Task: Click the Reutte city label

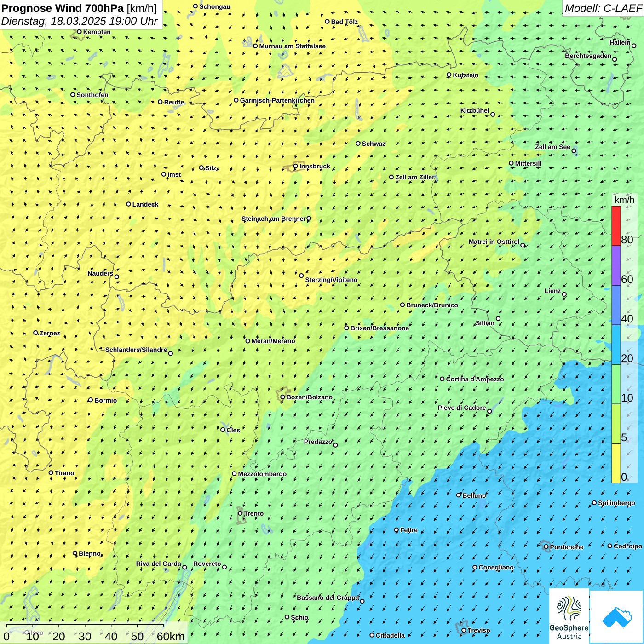Action: pyautogui.click(x=174, y=102)
